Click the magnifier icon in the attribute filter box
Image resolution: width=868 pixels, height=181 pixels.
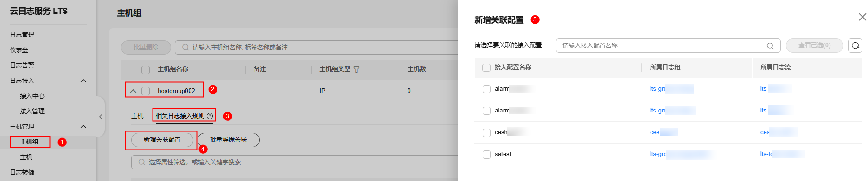coord(142,162)
